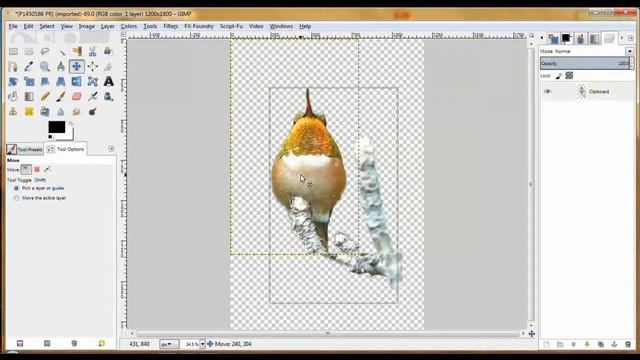Select the Bucket Fill tool
Image resolution: width=640 pixels, height=360 pixels.
tap(13, 97)
